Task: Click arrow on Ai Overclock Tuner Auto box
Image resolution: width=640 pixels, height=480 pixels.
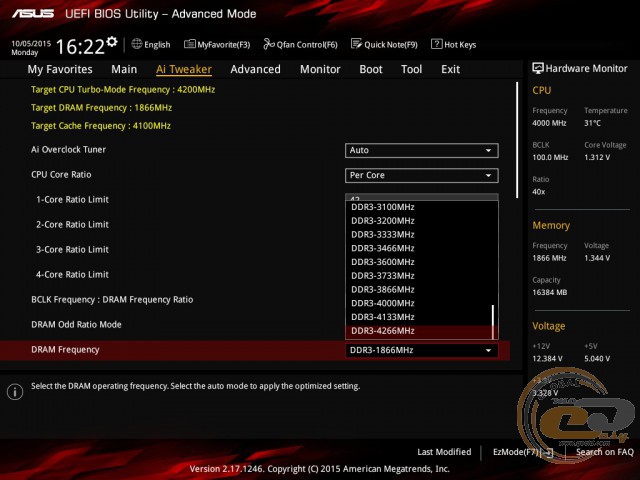Action: click(x=488, y=151)
